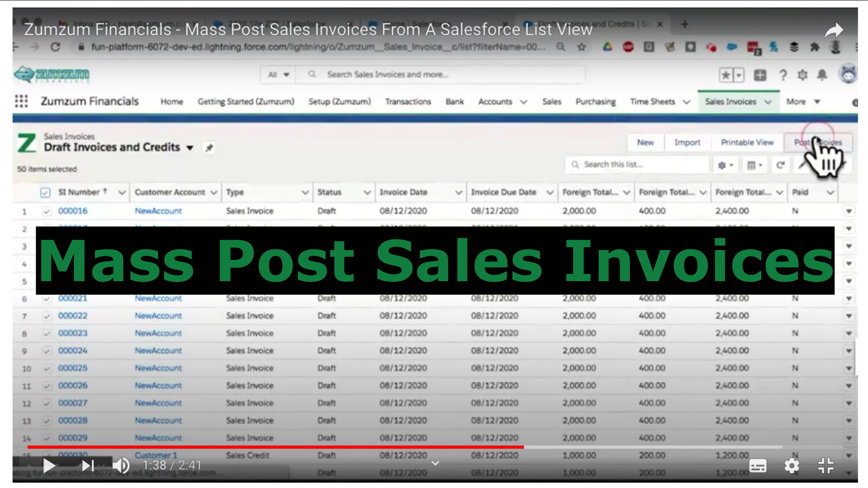Mute the video volume
The image size is (868, 488).
point(121,465)
